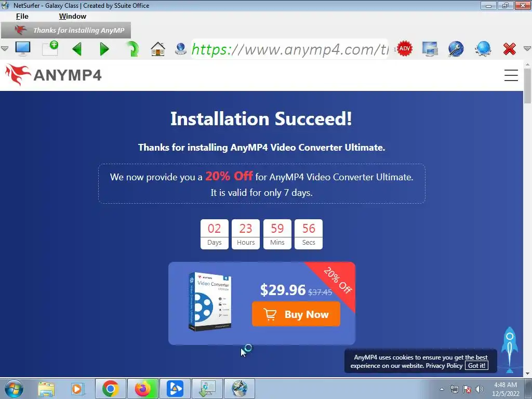Click the struck-through $37.45 price
Viewport: 532px width, 399px height.
pos(320,292)
